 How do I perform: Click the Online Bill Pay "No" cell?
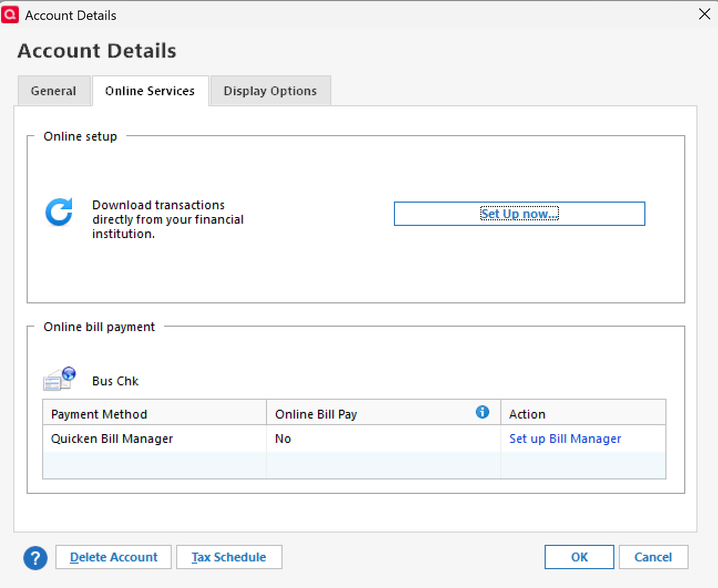point(283,439)
